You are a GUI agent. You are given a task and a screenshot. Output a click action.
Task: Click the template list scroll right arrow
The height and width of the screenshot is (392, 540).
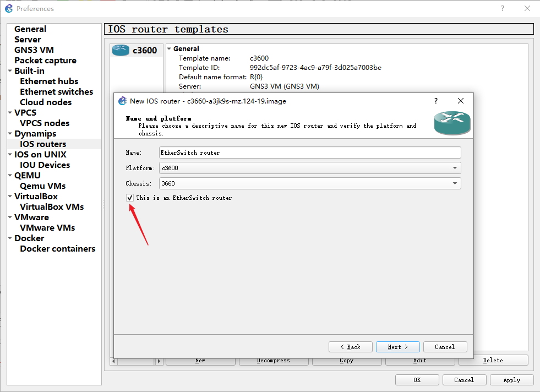159,361
